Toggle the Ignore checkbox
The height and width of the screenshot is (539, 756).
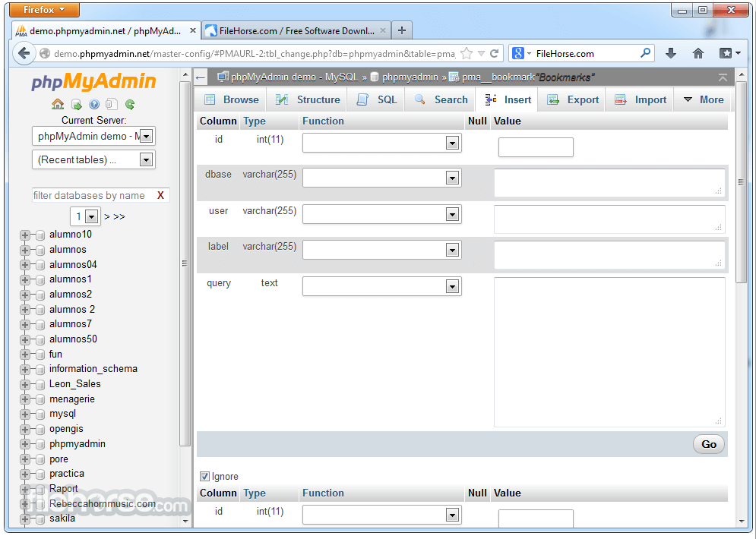204,477
